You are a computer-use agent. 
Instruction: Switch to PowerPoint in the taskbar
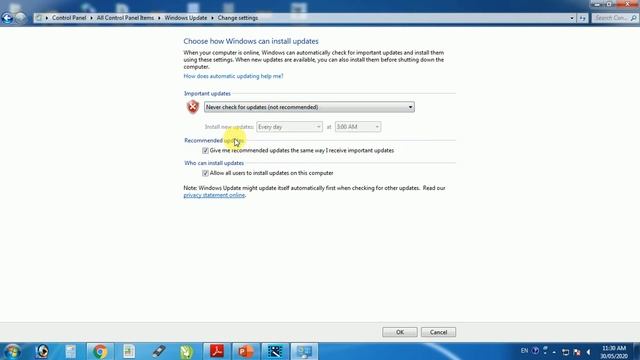[x=246, y=351]
